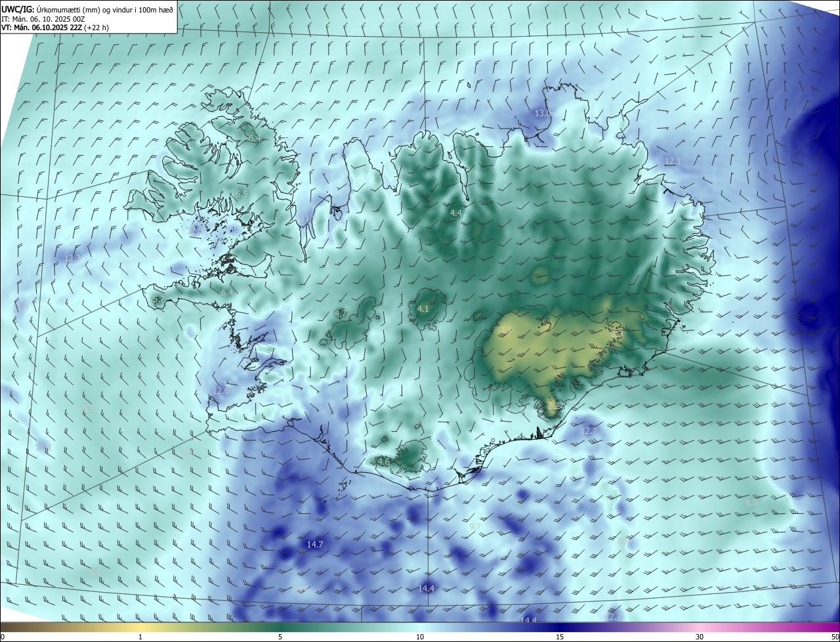Viewport: 840px width, 642px height.
Task: Click the '5' tick on the color scale
Action: click(x=280, y=637)
